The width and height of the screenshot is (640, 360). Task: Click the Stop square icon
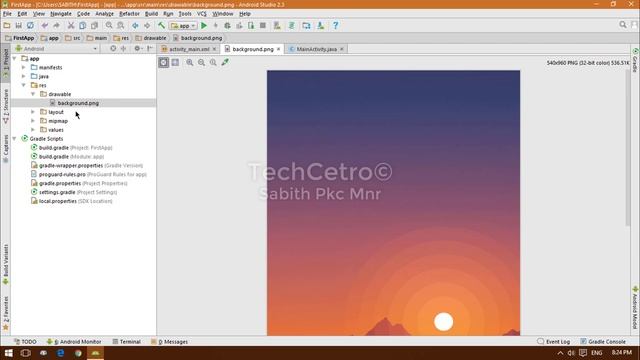coord(263,25)
